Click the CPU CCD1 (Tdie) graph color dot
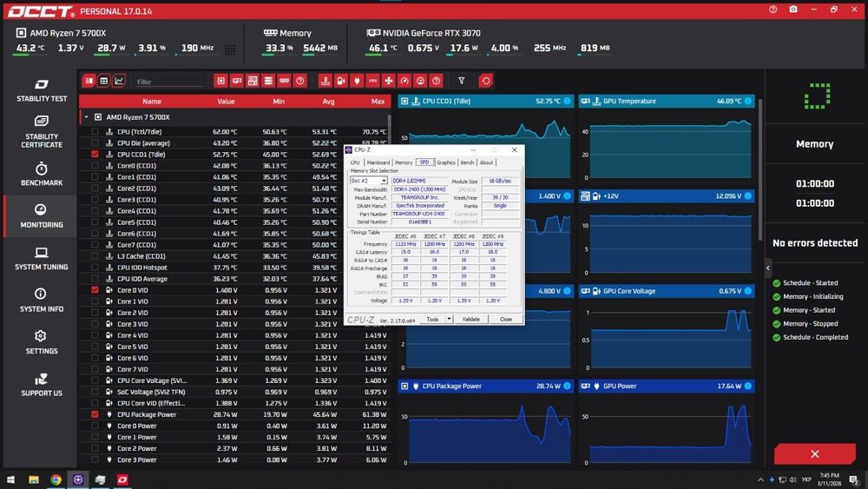The height and width of the screenshot is (489, 868). [x=567, y=101]
